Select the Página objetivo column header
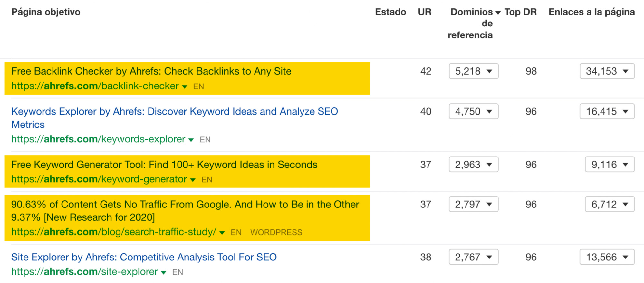The image size is (644, 283). tap(45, 12)
